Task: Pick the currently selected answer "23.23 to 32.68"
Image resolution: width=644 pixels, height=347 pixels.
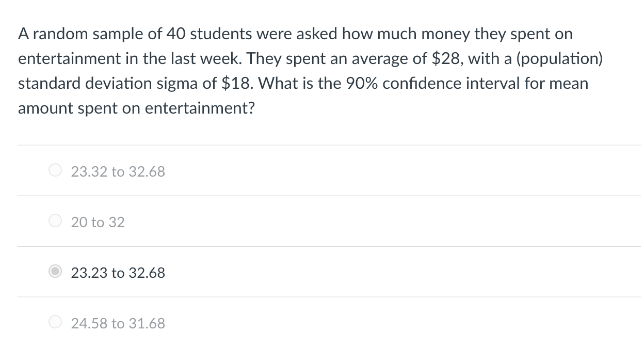Action: pos(118,273)
